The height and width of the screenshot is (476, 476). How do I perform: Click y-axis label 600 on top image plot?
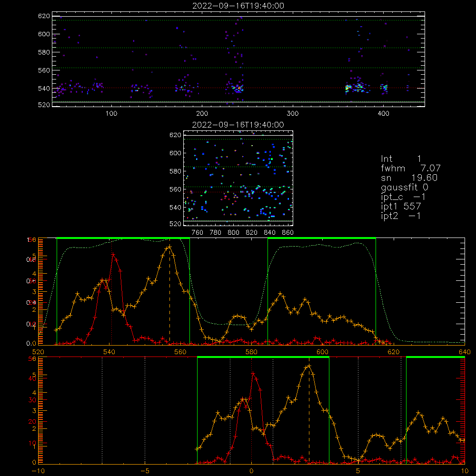pyautogui.click(x=44, y=34)
